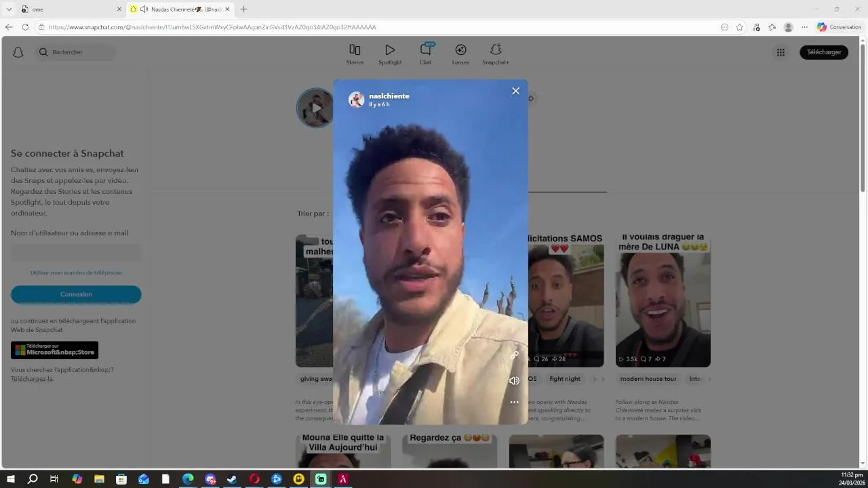Open Mouna Elle quitte la Villa video

click(343, 451)
